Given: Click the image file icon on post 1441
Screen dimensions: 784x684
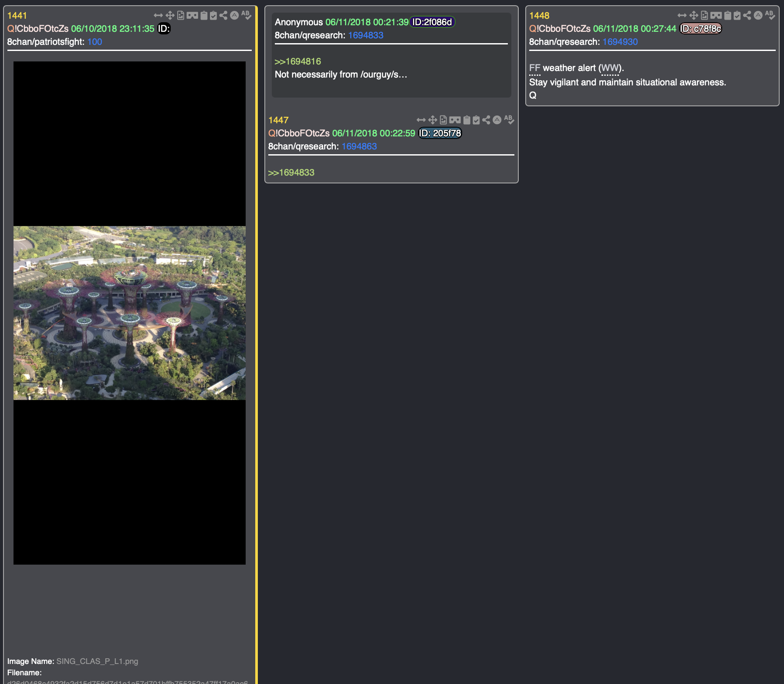Looking at the screenshot, I should pos(181,16).
